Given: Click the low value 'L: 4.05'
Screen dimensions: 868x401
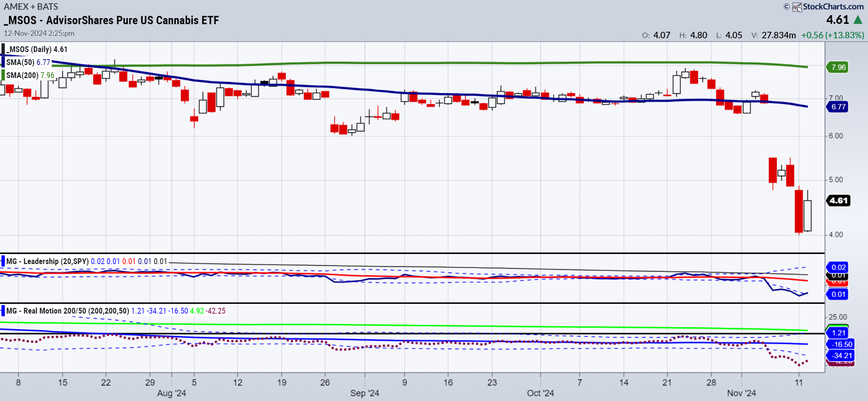Looking at the screenshot, I should click(729, 35).
